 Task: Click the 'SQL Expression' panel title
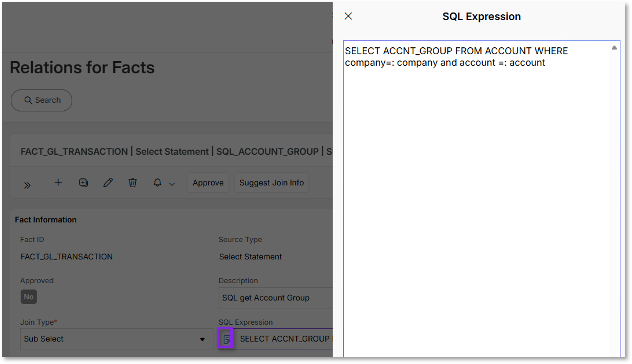481,17
